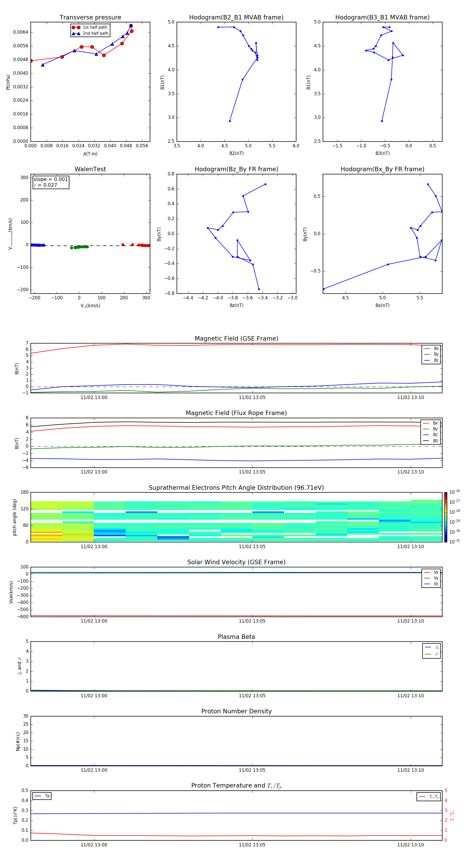Click the '10^-26' colorbar label

[x=455, y=492]
